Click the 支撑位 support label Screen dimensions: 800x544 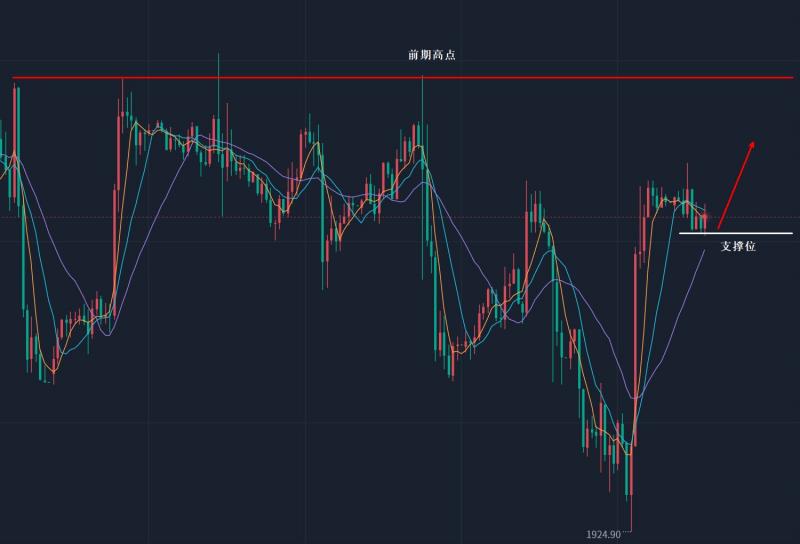coord(738,246)
